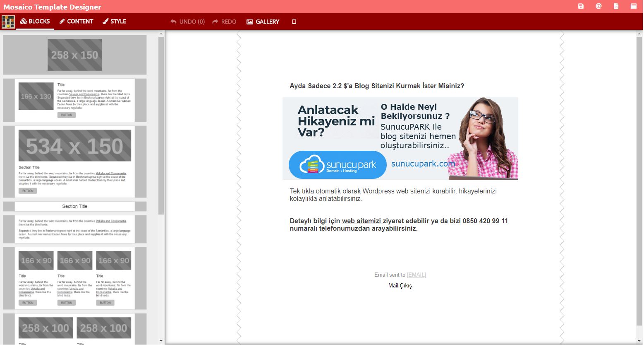Click the 'Mail Çıkış' unsubscribe link
This screenshot has width=644, height=345.
click(400, 286)
